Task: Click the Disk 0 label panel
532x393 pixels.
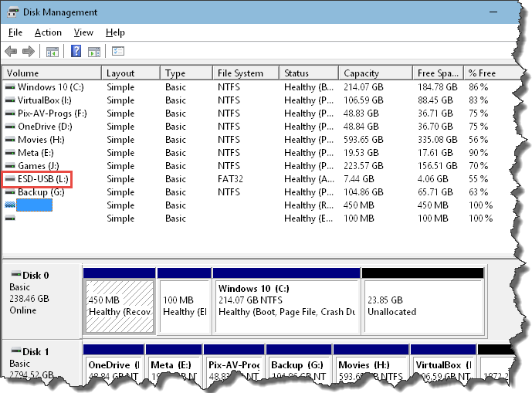Action: (x=42, y=300)
